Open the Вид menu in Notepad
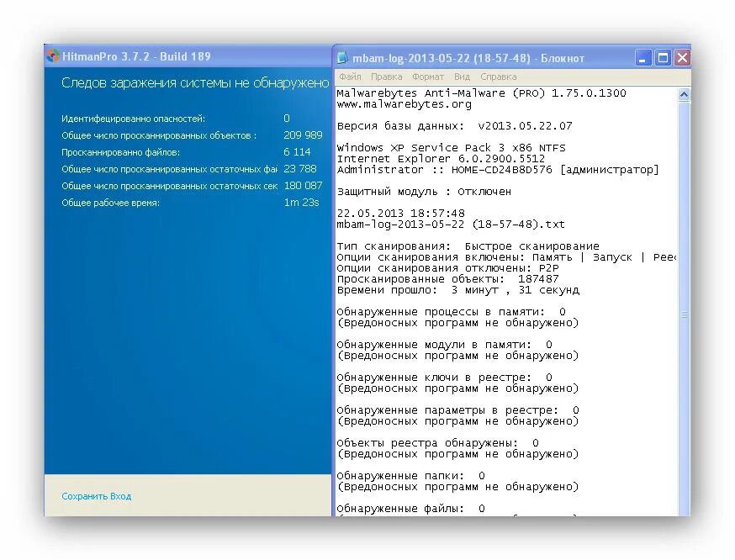Viewport: 735px width, 560px height. (x=462, y=77)
